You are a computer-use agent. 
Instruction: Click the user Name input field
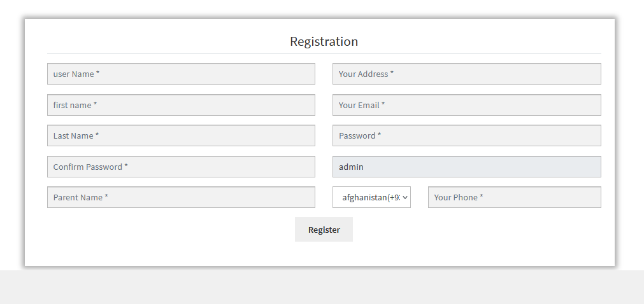click(181, 74)
